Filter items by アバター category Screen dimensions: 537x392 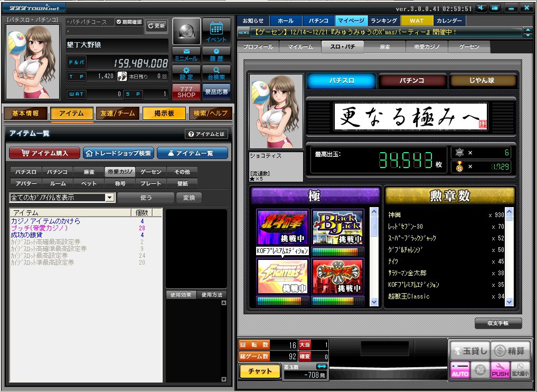click(26, 184)
